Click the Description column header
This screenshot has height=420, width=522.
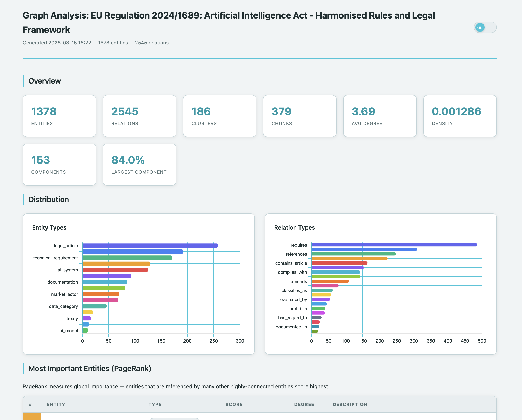click(350, 404)
